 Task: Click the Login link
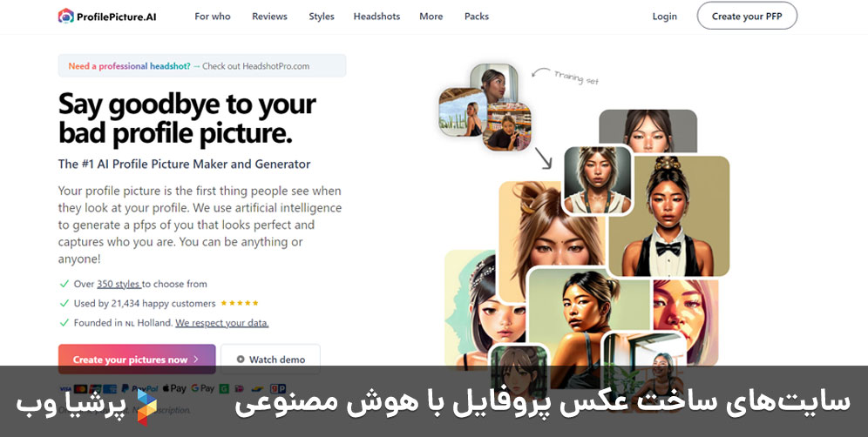coord(664,16)
